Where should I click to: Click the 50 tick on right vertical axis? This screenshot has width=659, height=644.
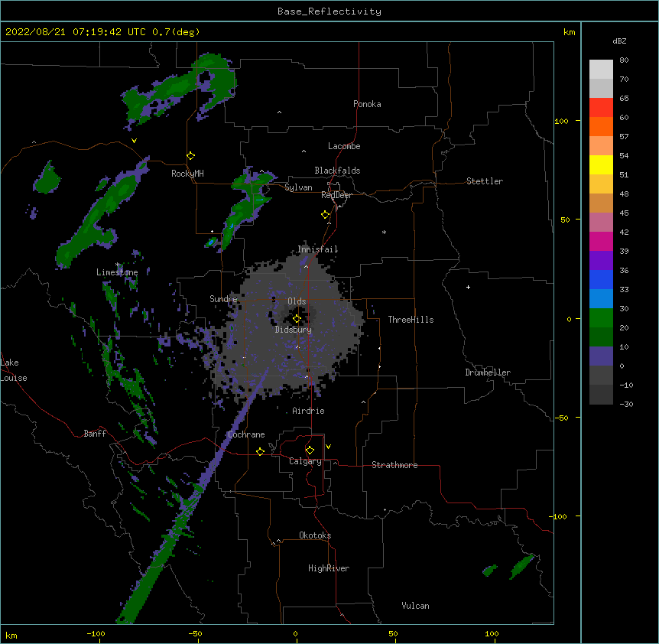click(565, 220)
